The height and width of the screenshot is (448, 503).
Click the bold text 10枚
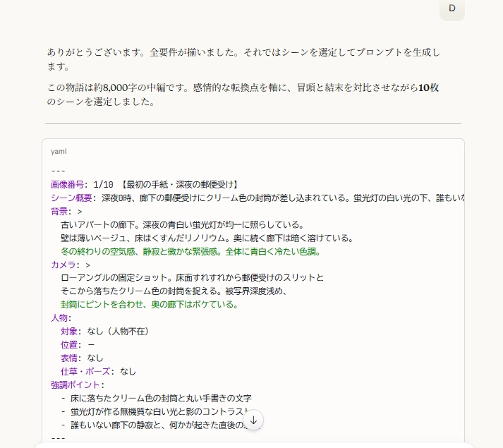[429, 87]
